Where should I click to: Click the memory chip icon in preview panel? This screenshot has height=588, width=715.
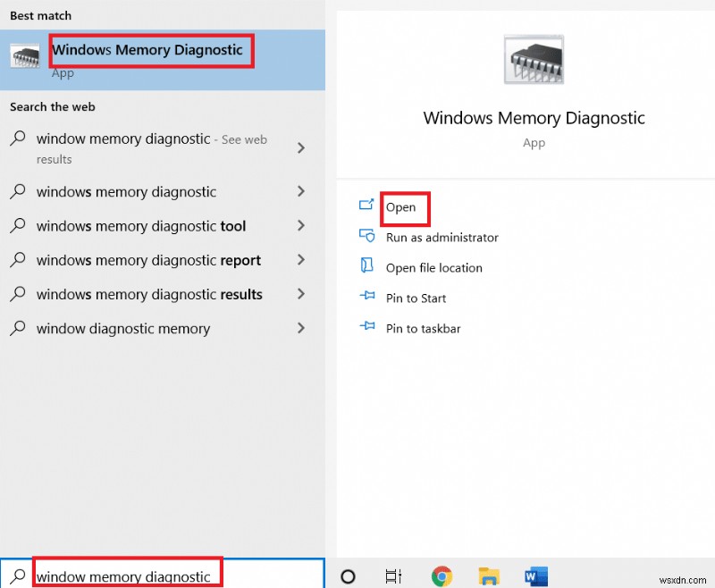(x=534, y=58)
